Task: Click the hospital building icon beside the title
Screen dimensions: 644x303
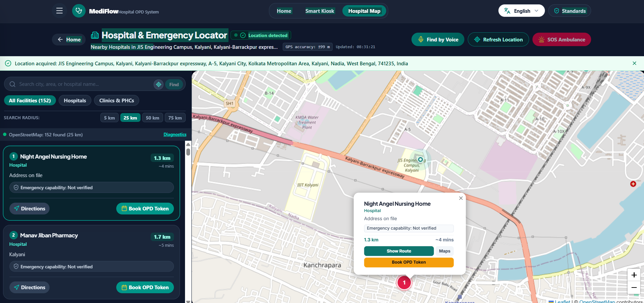Action: click(95, 35)
